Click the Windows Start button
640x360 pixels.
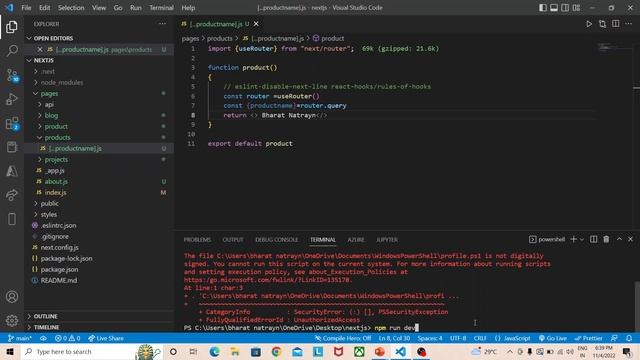point(9,352)
